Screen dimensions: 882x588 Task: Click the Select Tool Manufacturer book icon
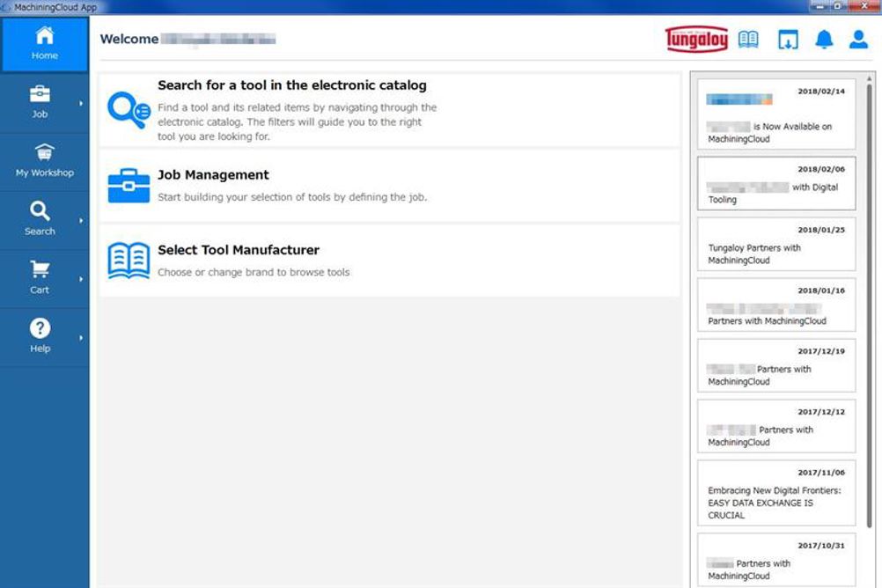pyautogui.click(x=129, y=261)
